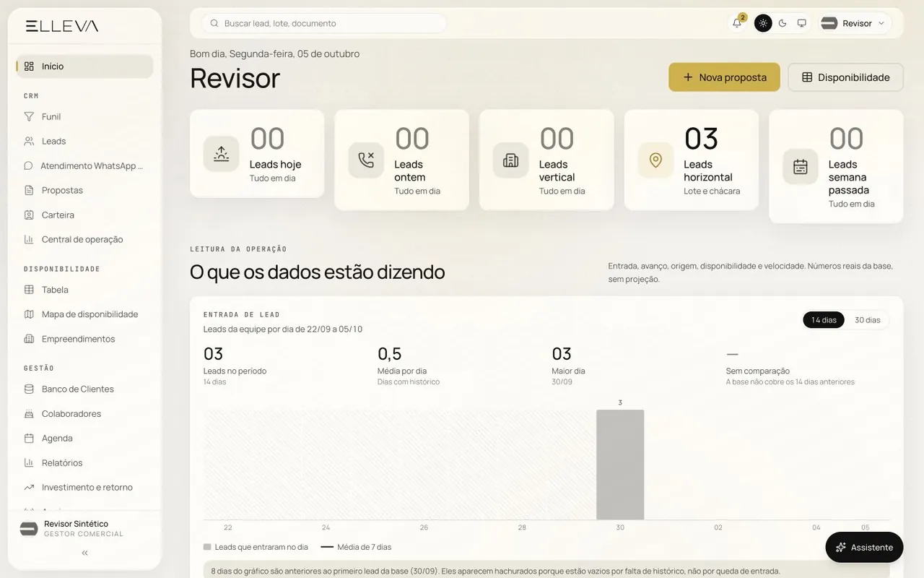Open the Assistente chat button
Screen dimensions: 924x578
pyautogui.click(x=864, y=547)
